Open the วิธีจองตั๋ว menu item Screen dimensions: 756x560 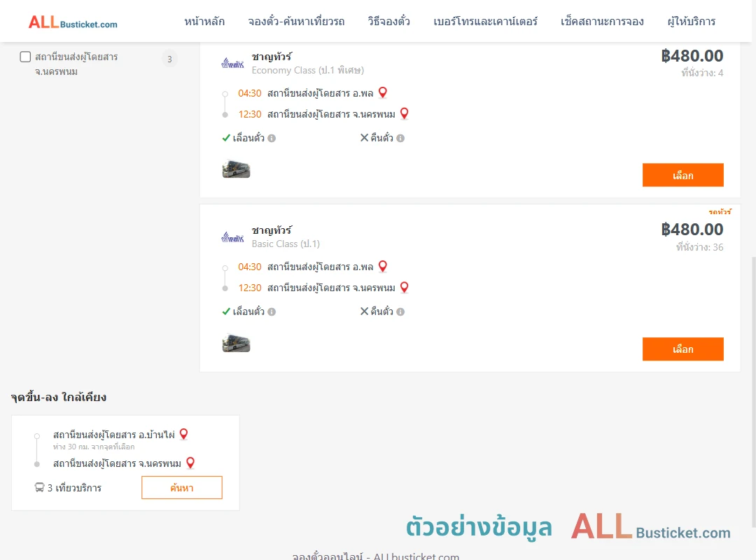(x=388, y=22)
